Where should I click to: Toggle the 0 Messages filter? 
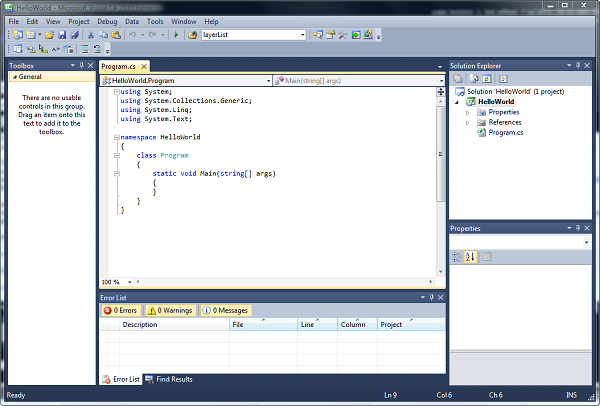(225, 311)
